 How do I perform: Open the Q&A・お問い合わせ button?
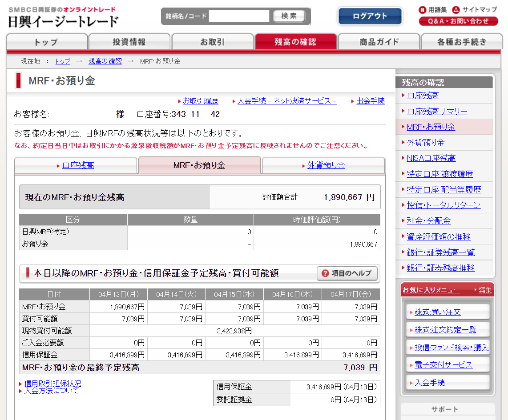[458, 21]
